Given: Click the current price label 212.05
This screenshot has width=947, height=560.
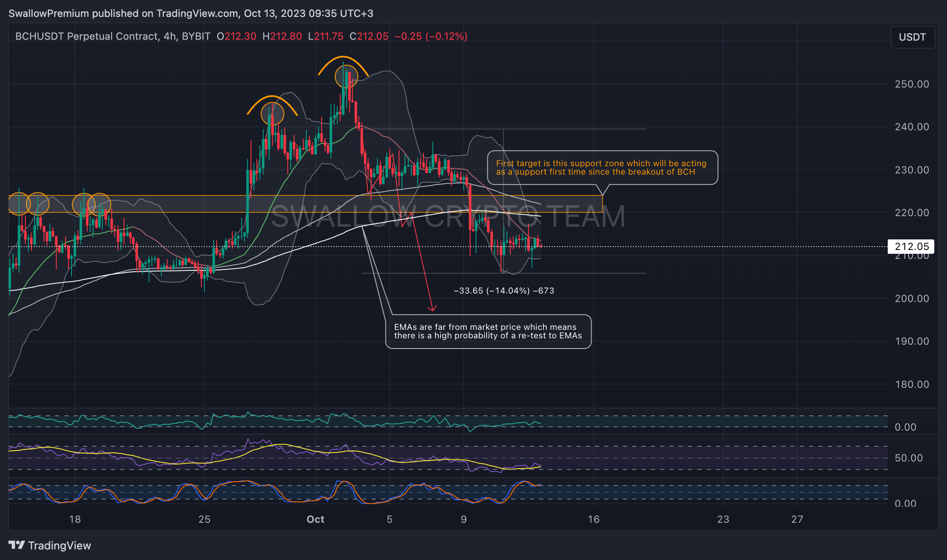Looking at the screenshot, I should (911, 246).
